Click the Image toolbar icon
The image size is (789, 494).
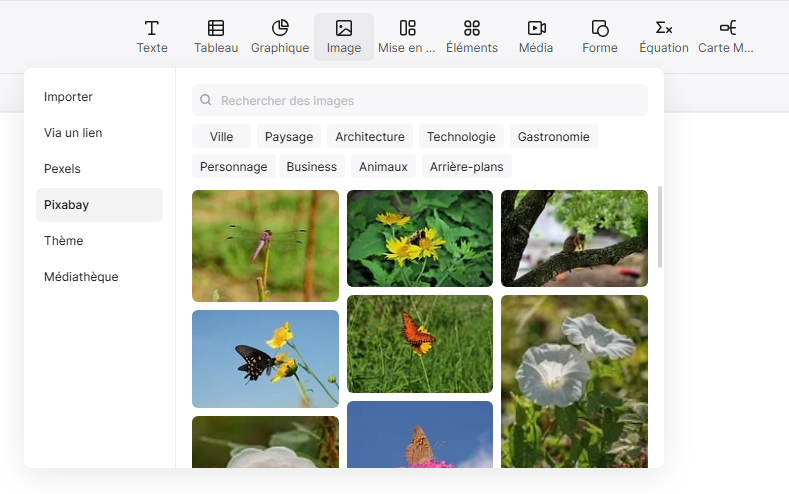coord(344,28)
